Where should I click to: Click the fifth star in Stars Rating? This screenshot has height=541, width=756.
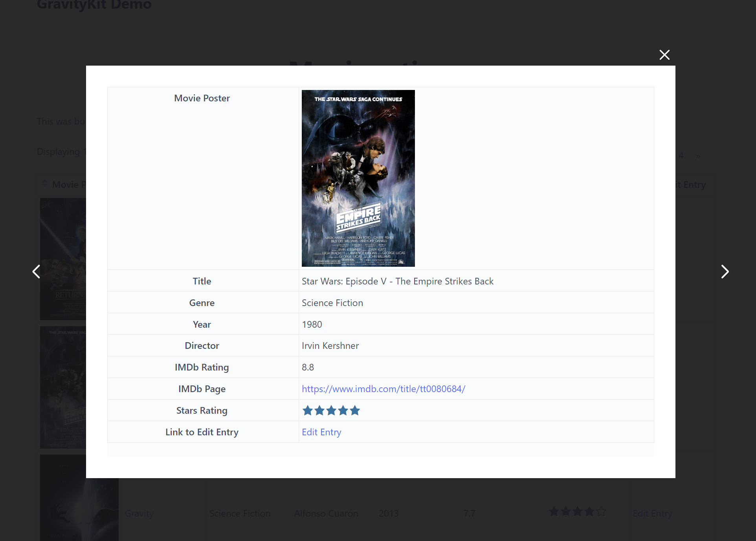coord(355,411)
